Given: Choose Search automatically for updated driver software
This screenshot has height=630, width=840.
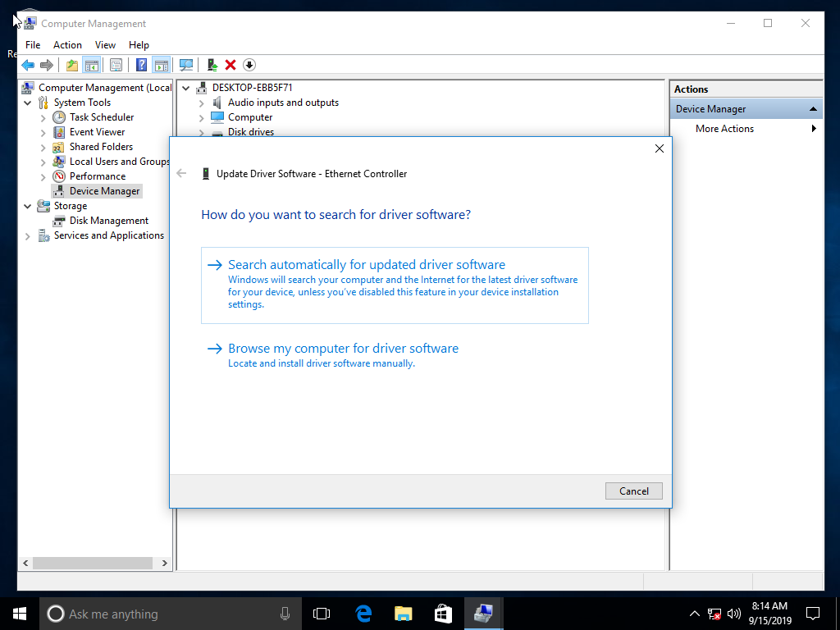Looking at the screenshot, I should [x=366, y=265].
